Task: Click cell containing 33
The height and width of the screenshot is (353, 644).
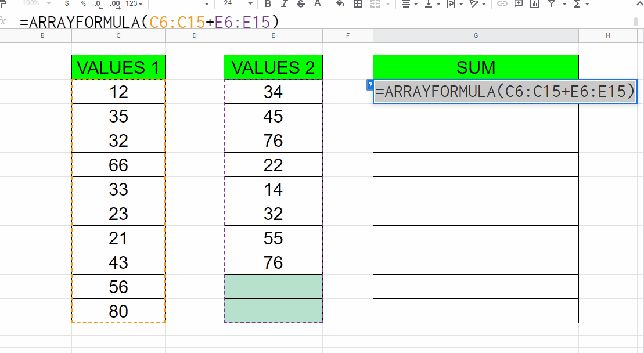Action: (118, 189)
